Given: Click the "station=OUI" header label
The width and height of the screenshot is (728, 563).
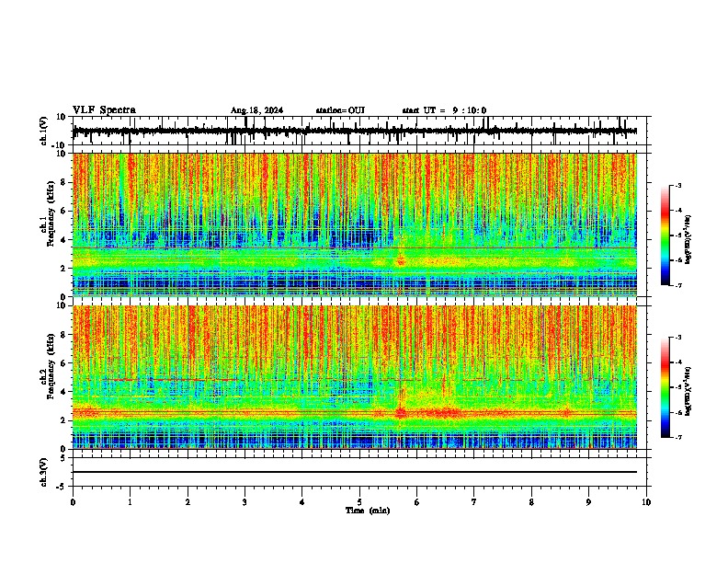Looking at the screenshot, I should (x=340, y=110).
